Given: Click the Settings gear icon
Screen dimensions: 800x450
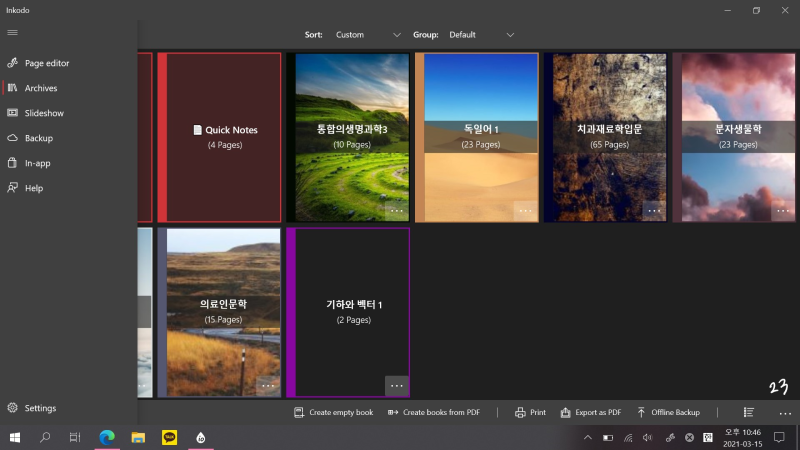Looking at the screenshot, I should coord(12,408).
